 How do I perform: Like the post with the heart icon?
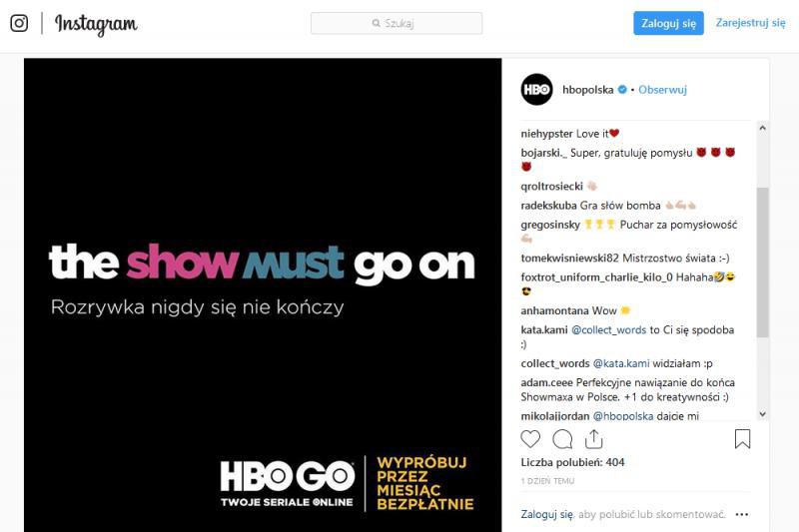[x=530, y=439]
